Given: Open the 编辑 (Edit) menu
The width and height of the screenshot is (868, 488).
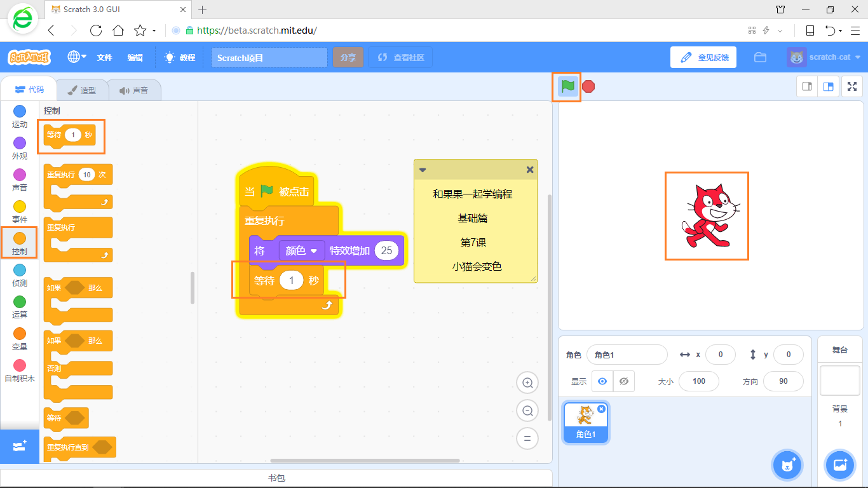Looking at the screenshot, I should (135, 57).
